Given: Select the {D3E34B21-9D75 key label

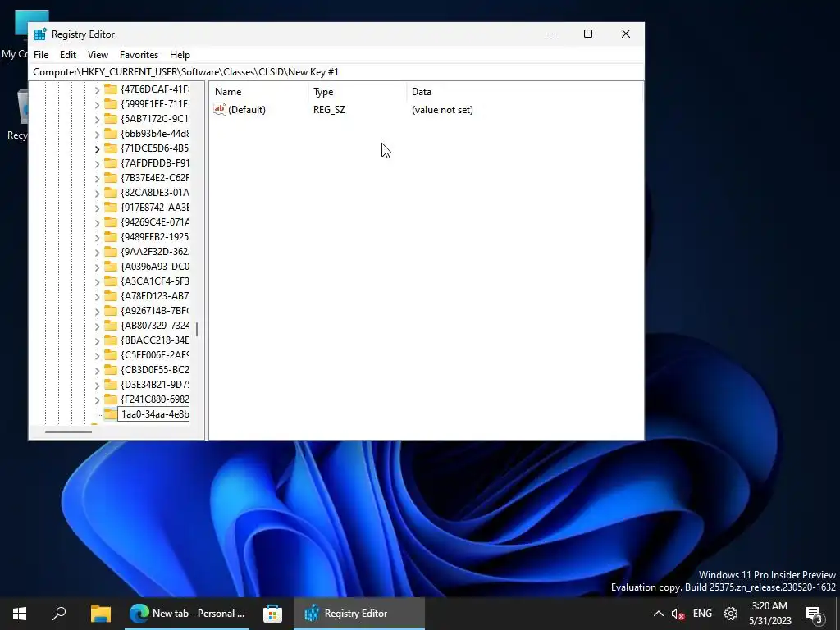Looking at the screenshot, I should (x=155, y=385).
